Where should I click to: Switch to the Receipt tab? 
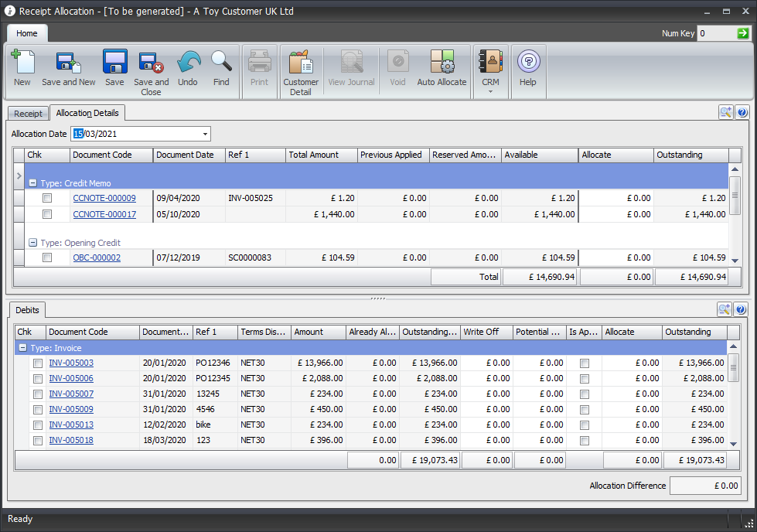point(29,114)
